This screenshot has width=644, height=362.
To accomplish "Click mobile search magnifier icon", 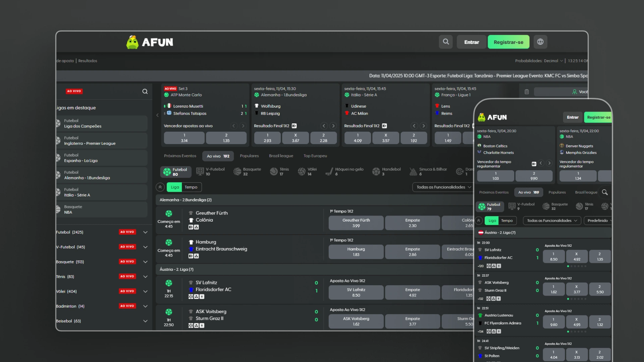I will pos(604,192).
